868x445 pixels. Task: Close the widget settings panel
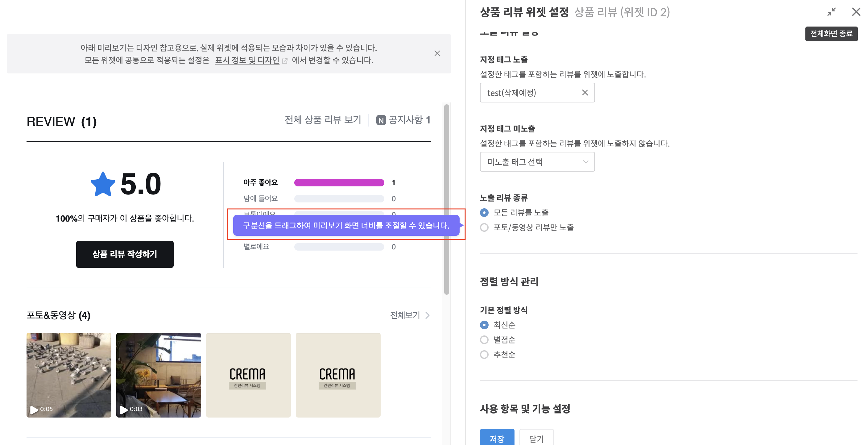pyautogui.click(x=856, y=12)
